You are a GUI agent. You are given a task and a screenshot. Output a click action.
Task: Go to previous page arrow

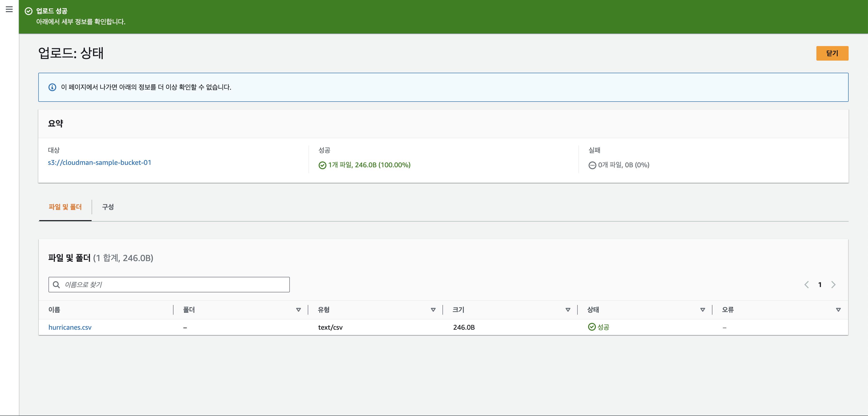click(806, 285)
